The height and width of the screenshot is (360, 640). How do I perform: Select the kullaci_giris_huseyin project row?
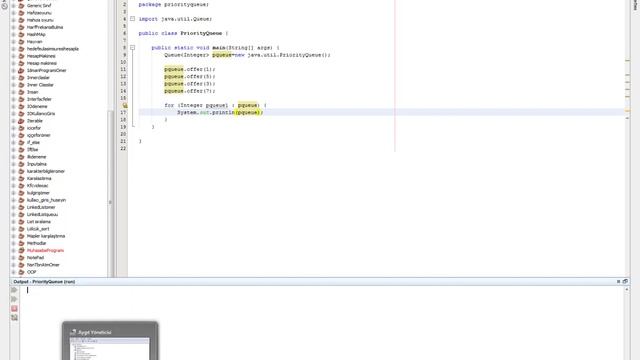tap(46, 200)
